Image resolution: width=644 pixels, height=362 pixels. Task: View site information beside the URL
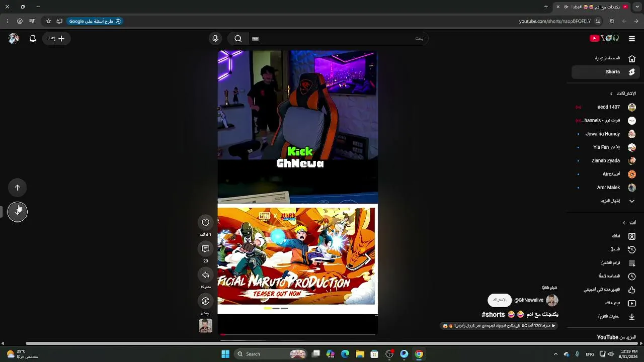pyautogui.click(x=598, y=21)
